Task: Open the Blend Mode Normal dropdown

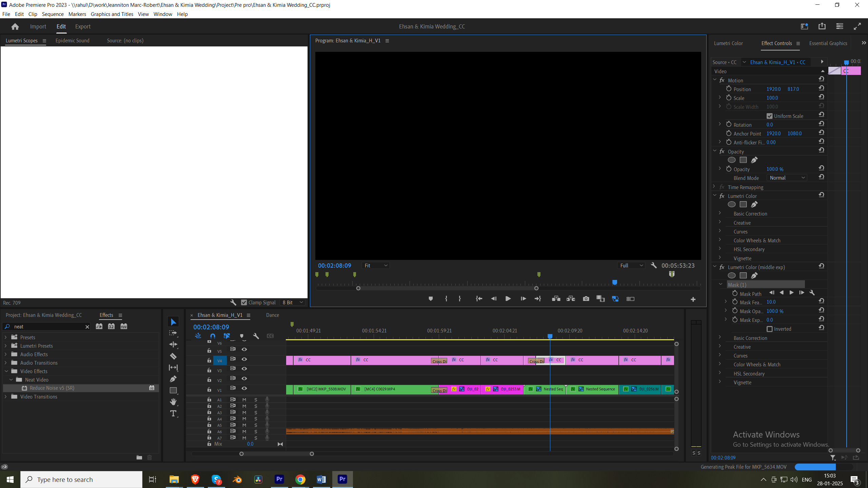Action: click(786, 178)
